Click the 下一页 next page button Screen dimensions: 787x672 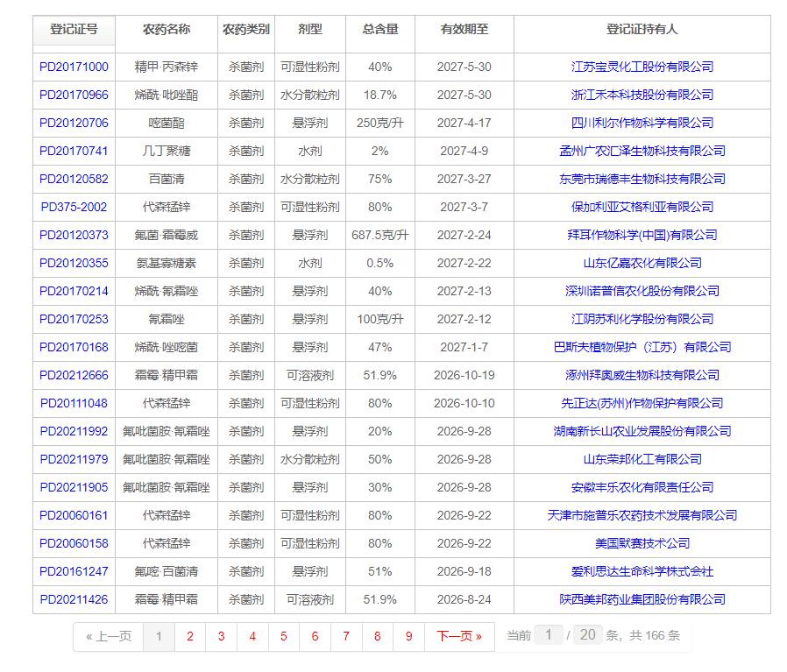[x=459, y=637]
